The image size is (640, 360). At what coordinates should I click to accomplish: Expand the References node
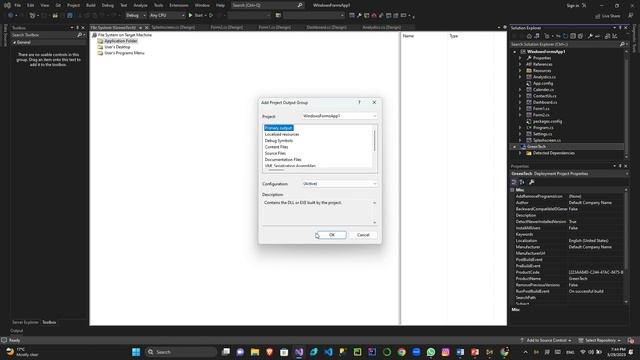(520, 64)
